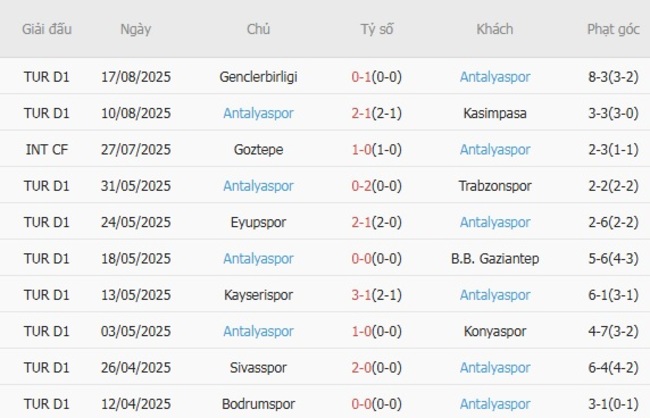The height and width of the screenshot is (418, 650).
Task: Click Antalyaspor in the 10/08/2025 row
Action: tap(258, 113)
